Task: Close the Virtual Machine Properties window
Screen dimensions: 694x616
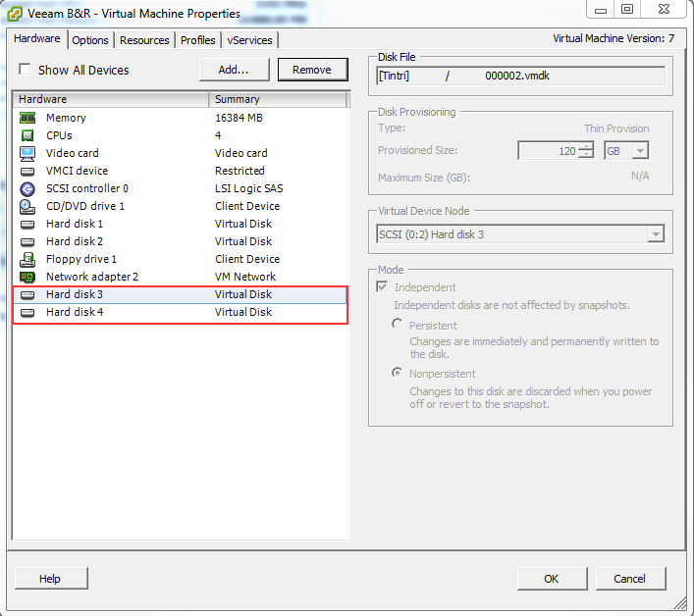Action: tap(664, 10)
